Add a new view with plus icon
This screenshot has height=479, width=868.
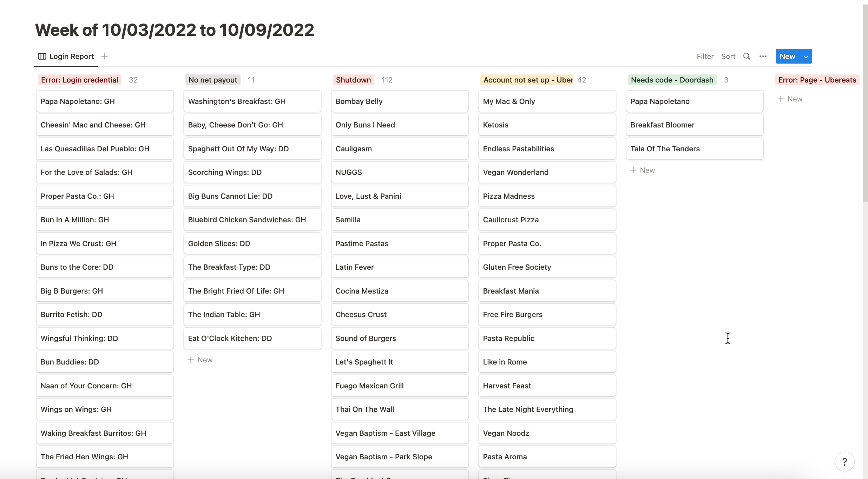[x=104, y=57]
